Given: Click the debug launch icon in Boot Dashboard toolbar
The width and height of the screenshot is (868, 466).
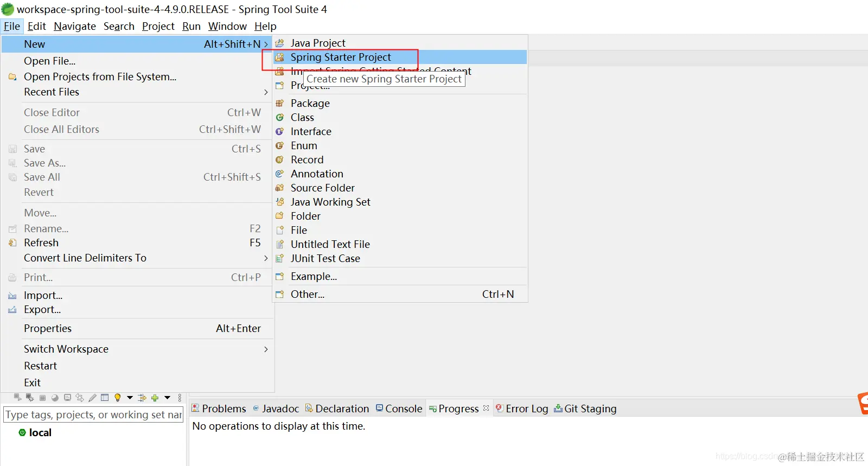Looking at the screenshot, I should tap(30, 398).
